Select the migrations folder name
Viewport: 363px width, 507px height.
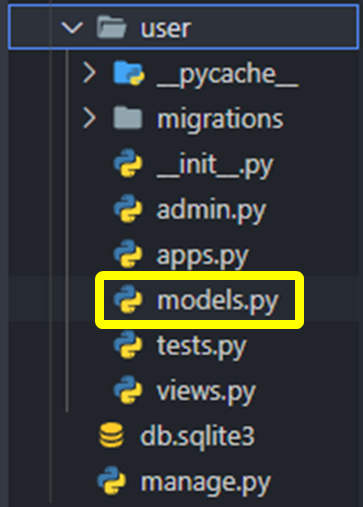220,119
